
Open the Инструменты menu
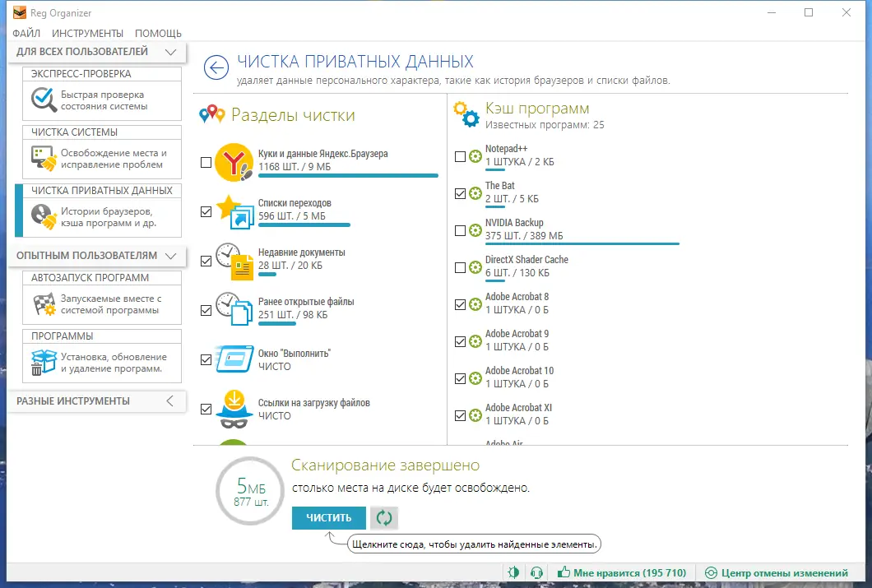pos(87,34)
